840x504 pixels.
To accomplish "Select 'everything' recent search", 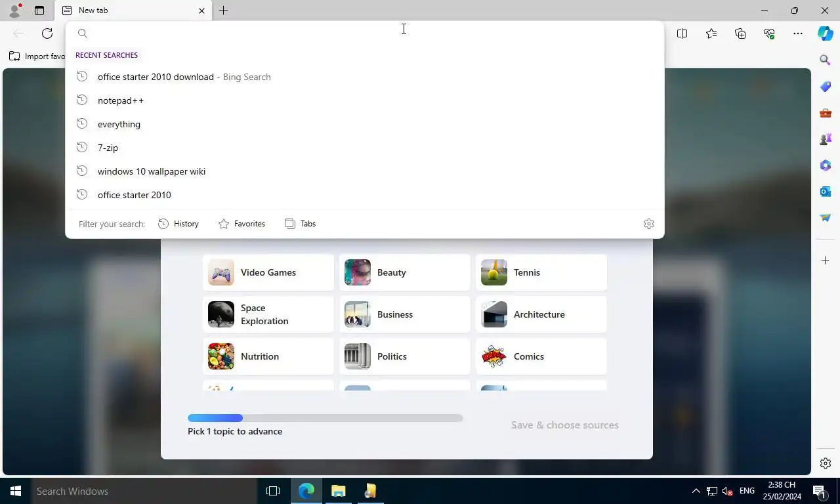I will [365, 124].
